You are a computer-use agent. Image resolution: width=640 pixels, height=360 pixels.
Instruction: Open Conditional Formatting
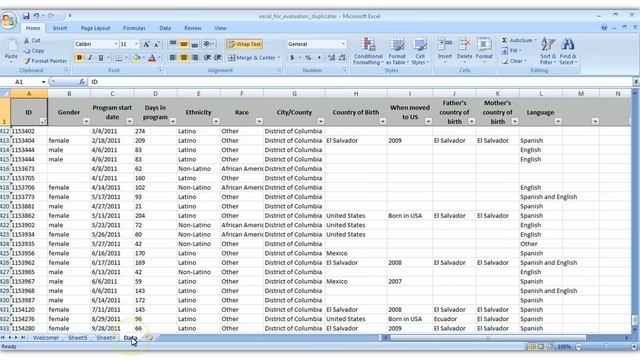point(368,51)
